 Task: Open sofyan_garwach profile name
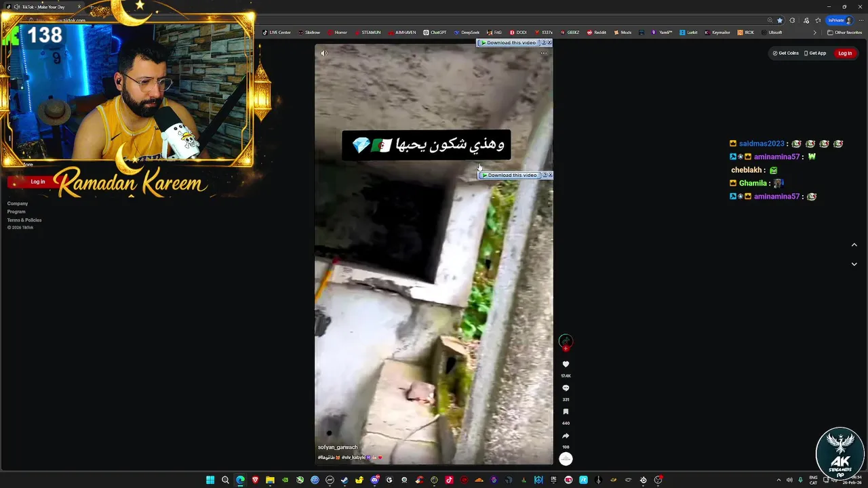click(x=338, y=447)
